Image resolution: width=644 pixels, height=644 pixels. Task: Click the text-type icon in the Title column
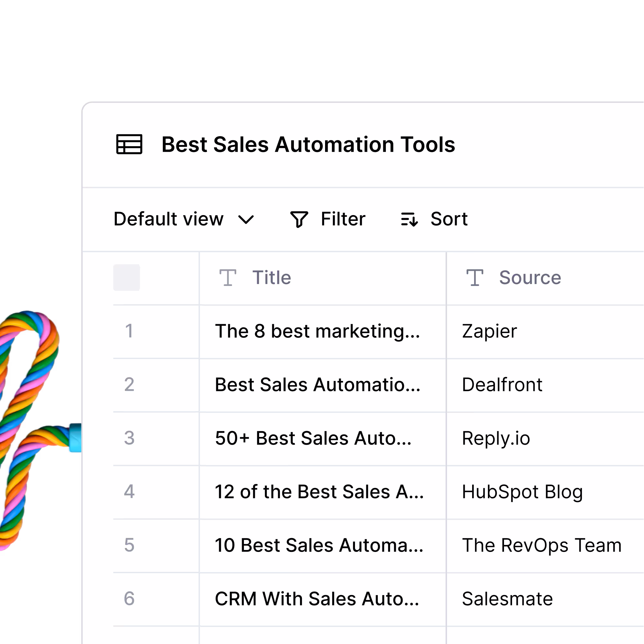coord(228,278)
